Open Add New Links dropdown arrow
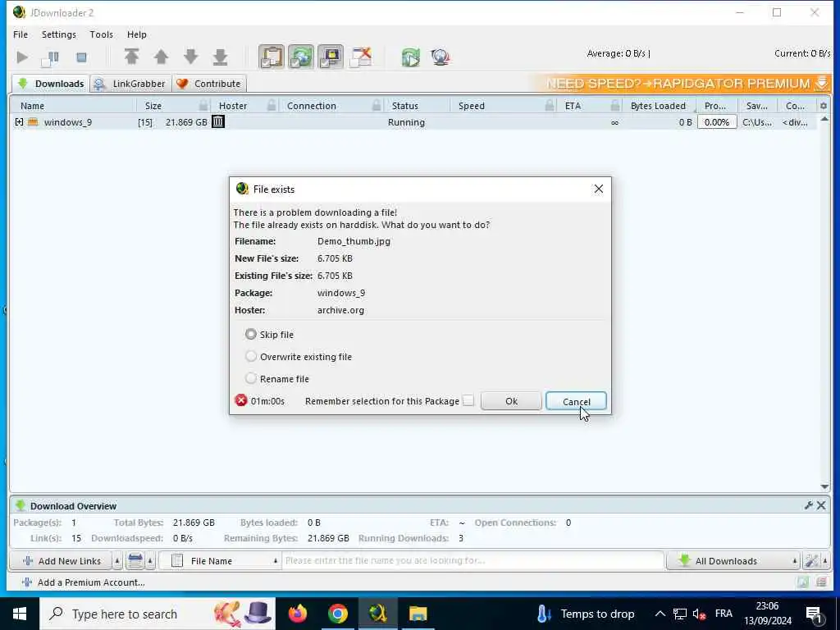The width and height of the screenshot is (840, 630). pos(117,561)
